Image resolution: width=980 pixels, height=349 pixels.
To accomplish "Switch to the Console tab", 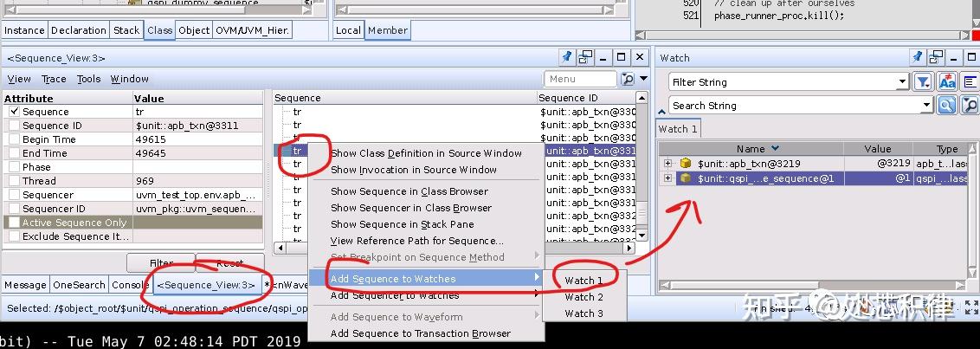I will (131, 285).
